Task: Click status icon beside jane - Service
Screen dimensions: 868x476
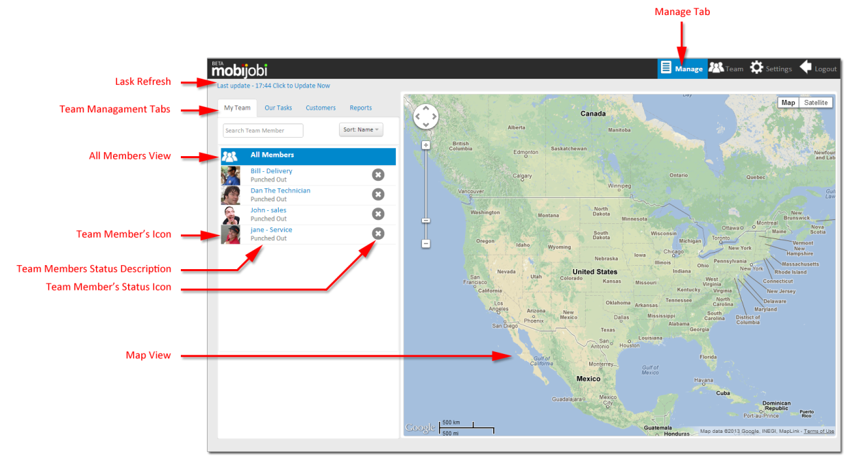Action: point(378,234)
